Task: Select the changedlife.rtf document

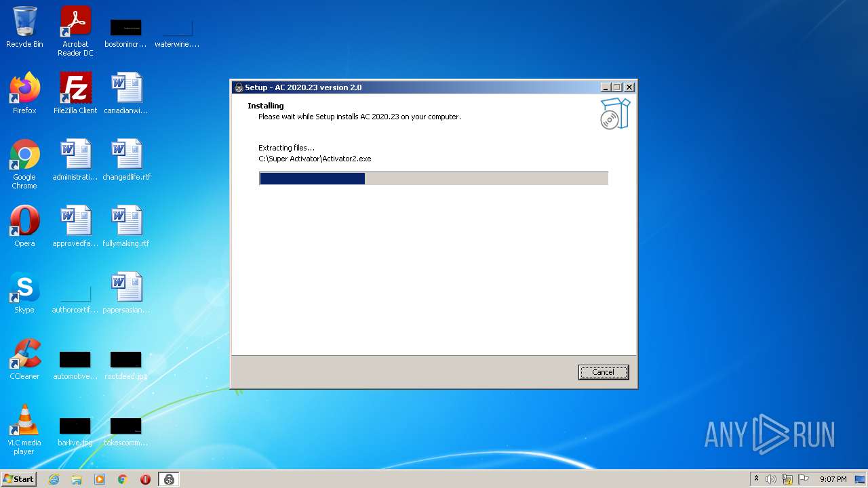Action: pyautogui.click(x=126, y=160)
